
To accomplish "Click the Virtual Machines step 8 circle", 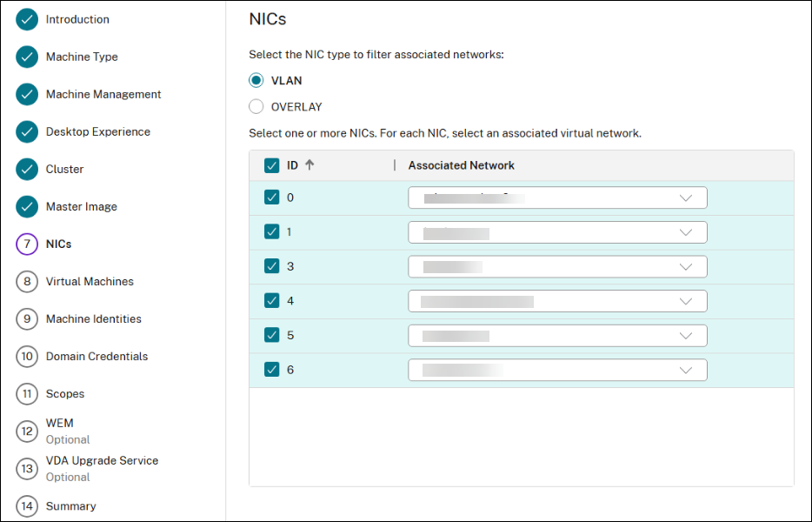I will 25,281.
